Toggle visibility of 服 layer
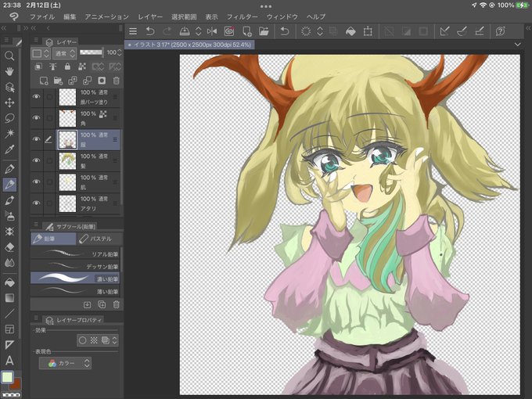 coord(36,139)
